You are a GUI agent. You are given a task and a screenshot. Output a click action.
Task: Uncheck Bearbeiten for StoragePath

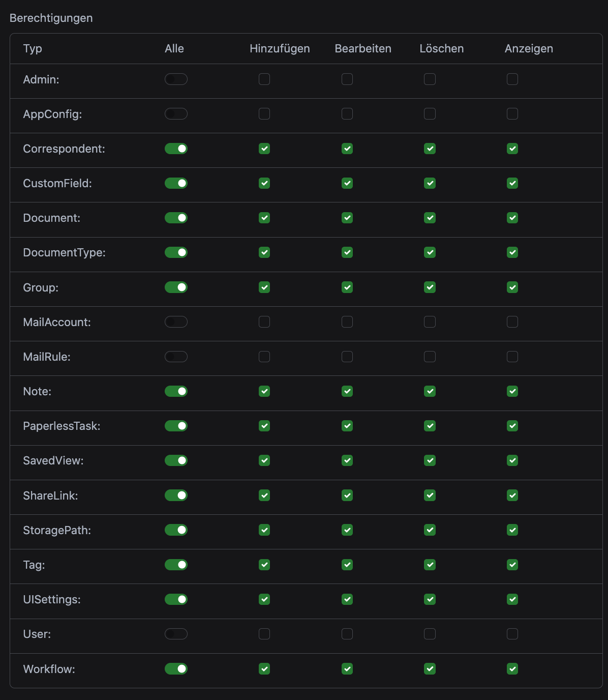click(347, 530)
